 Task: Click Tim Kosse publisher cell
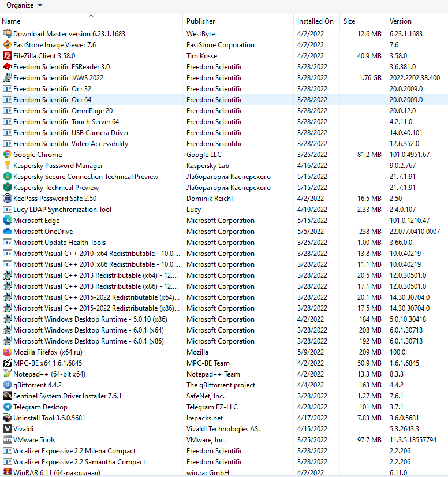201,55
